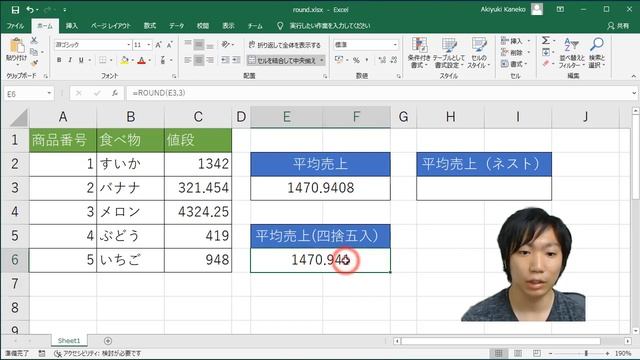Toggle Wrap Text (折り返して全体を表示する)

(284, 45)
